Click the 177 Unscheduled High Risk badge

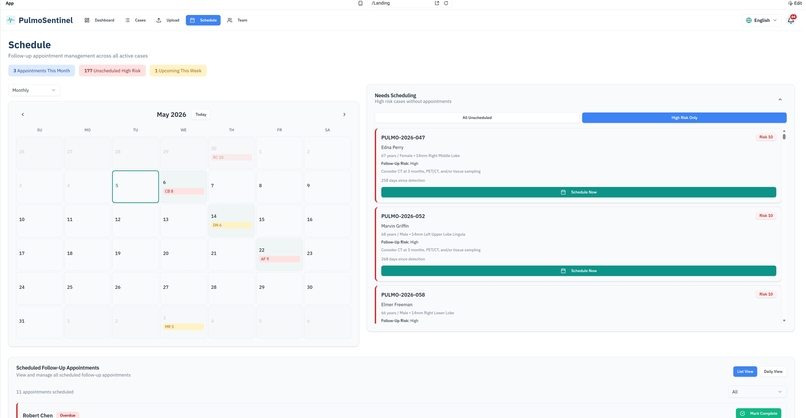[x=112, y=70]
